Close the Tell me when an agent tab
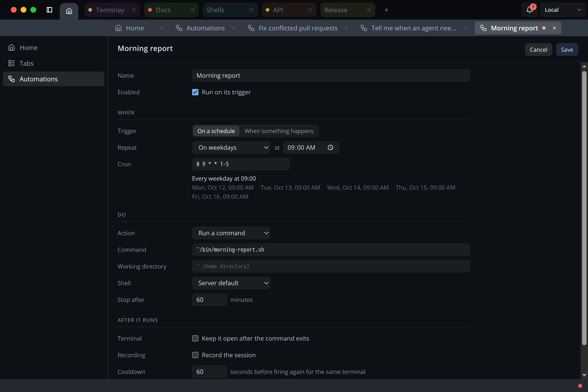588x392 pixels. click(x=466, y=28)
